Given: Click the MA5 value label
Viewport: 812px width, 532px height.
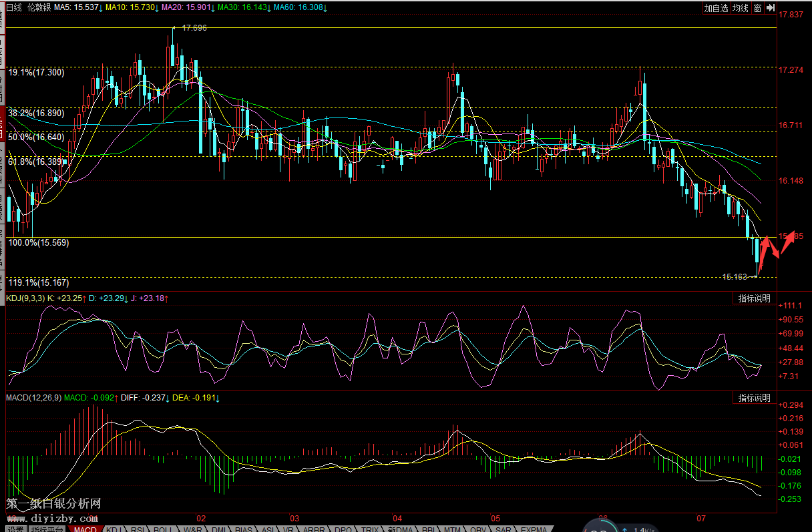Looking at the screenshot, I should point(77,8).
